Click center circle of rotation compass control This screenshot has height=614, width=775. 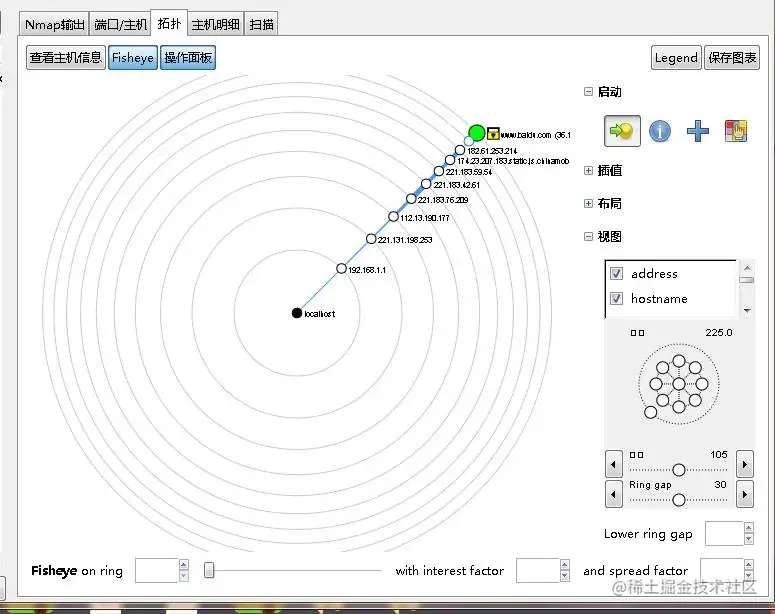pyautogui.click(x=679, y=384)
